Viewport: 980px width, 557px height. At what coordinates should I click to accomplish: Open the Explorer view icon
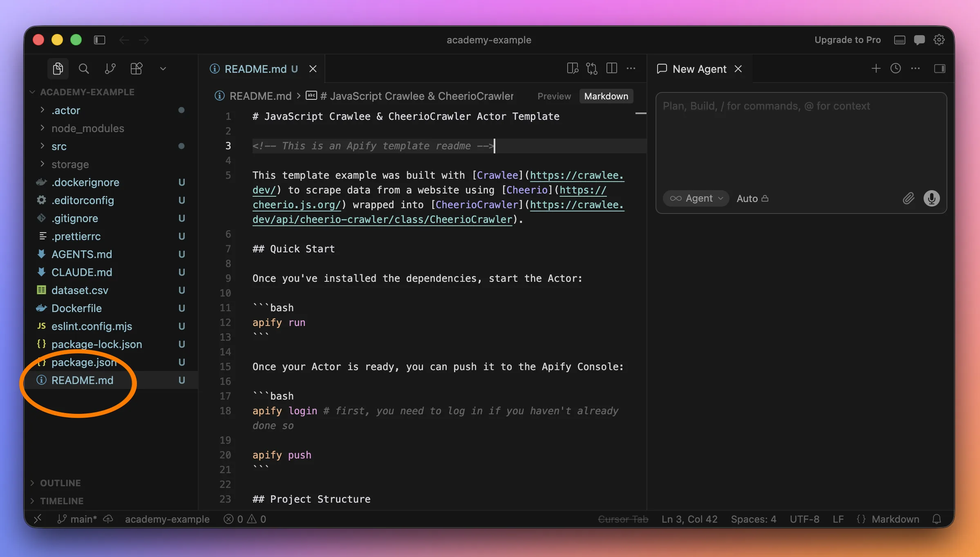(x=58, y=69)
